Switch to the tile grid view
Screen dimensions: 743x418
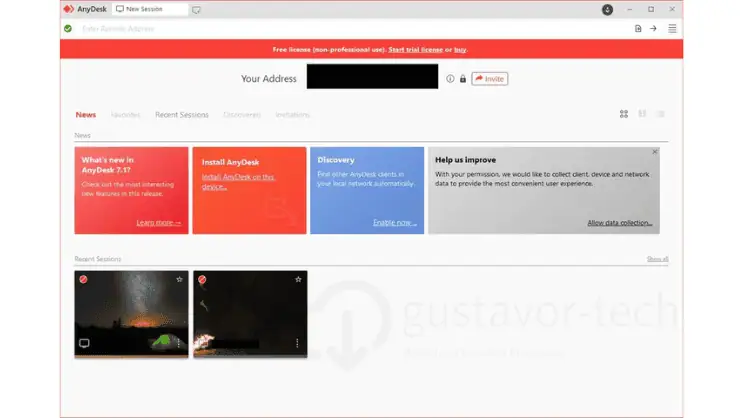pos(624,114)
